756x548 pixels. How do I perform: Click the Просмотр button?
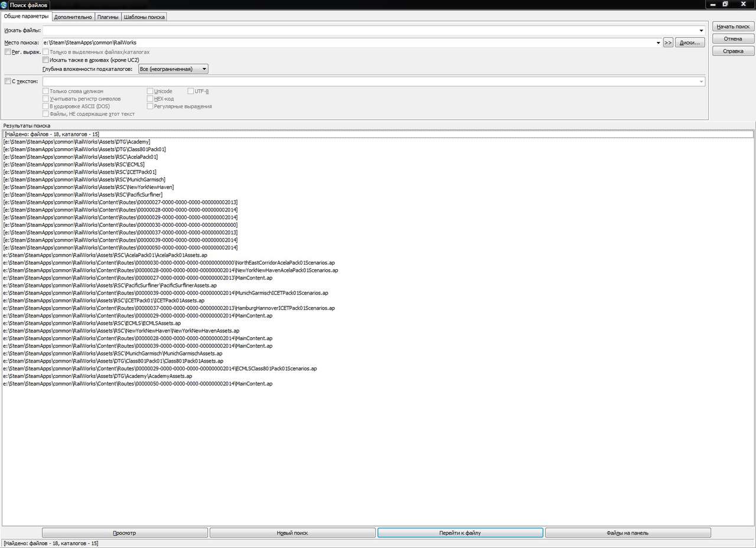coord(125,533)
